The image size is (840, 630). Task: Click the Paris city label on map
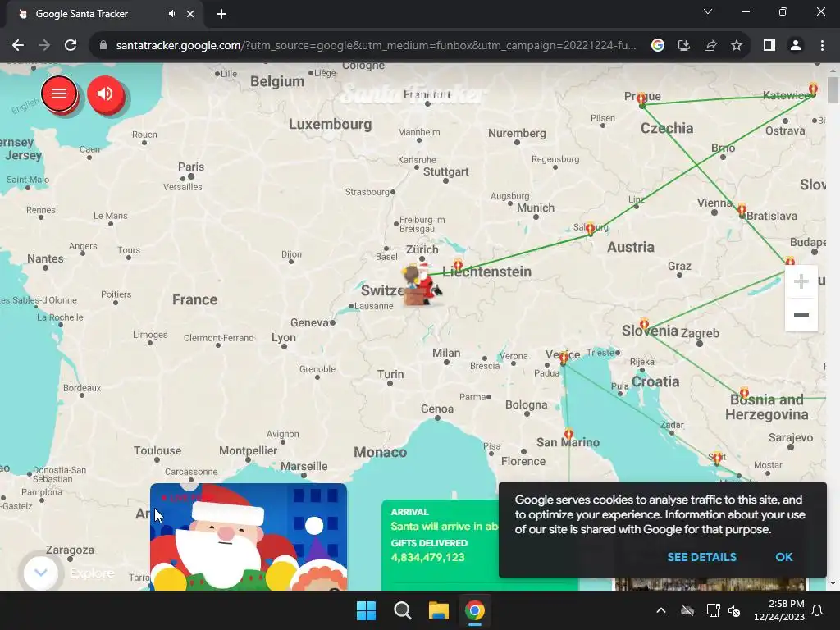click(x=190, y=167)
